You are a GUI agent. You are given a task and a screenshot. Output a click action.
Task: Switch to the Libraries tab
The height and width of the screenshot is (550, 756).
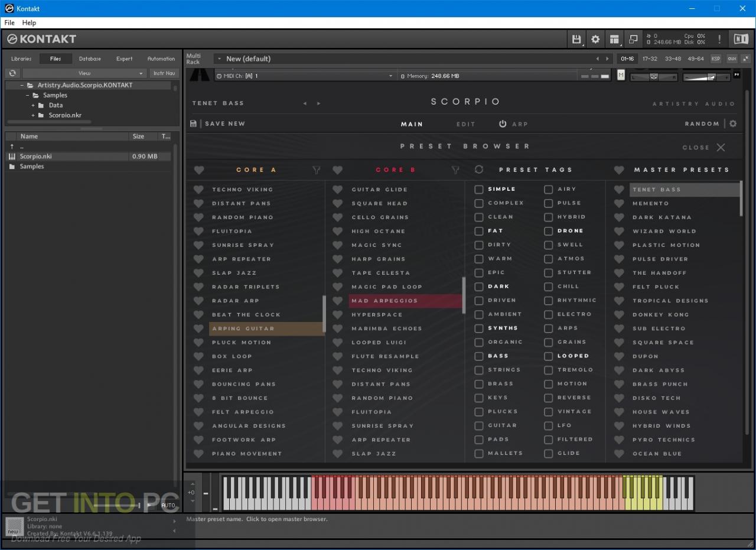[x=21, y=58]
